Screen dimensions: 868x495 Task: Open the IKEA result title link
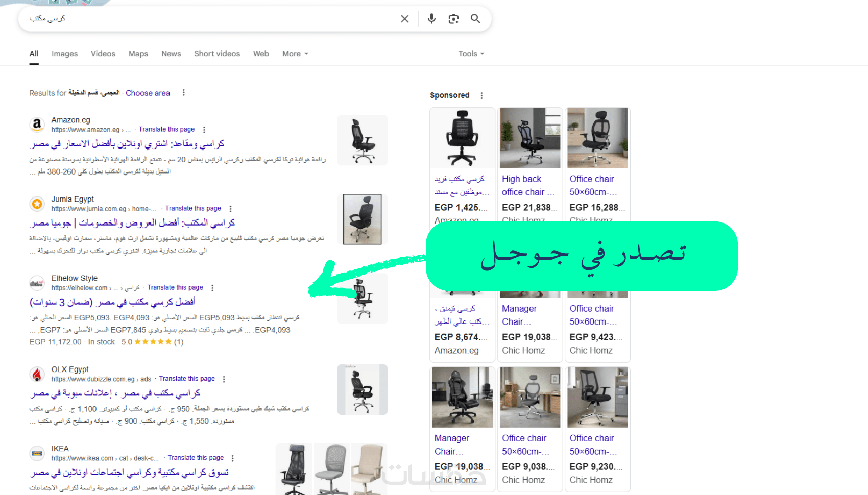(130, 473)
